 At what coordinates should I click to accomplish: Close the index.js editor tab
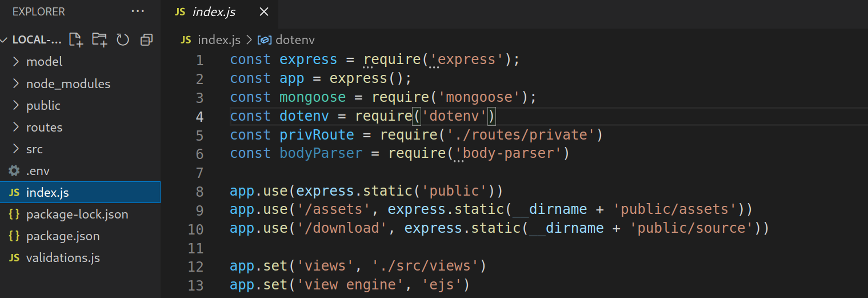(x=263, y=12)
